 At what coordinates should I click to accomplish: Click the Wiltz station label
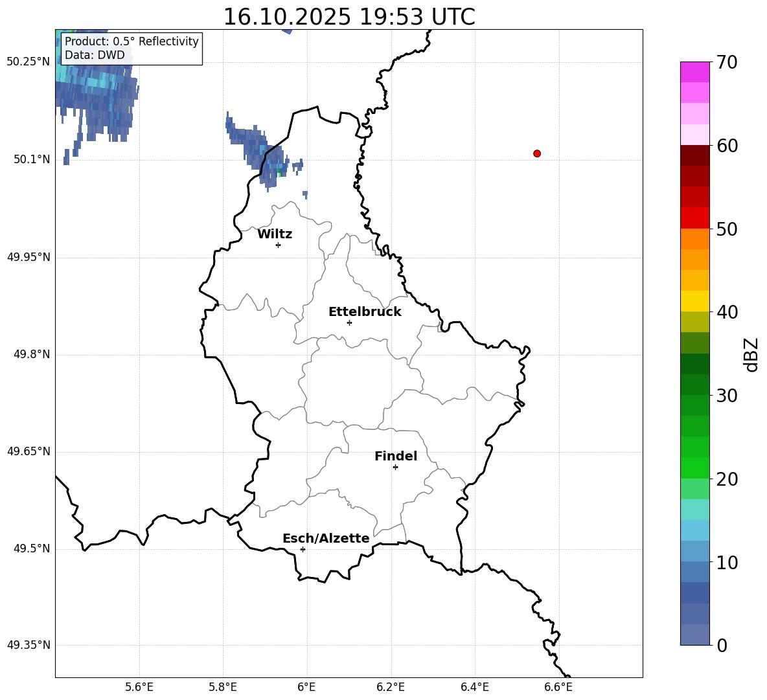275,234
